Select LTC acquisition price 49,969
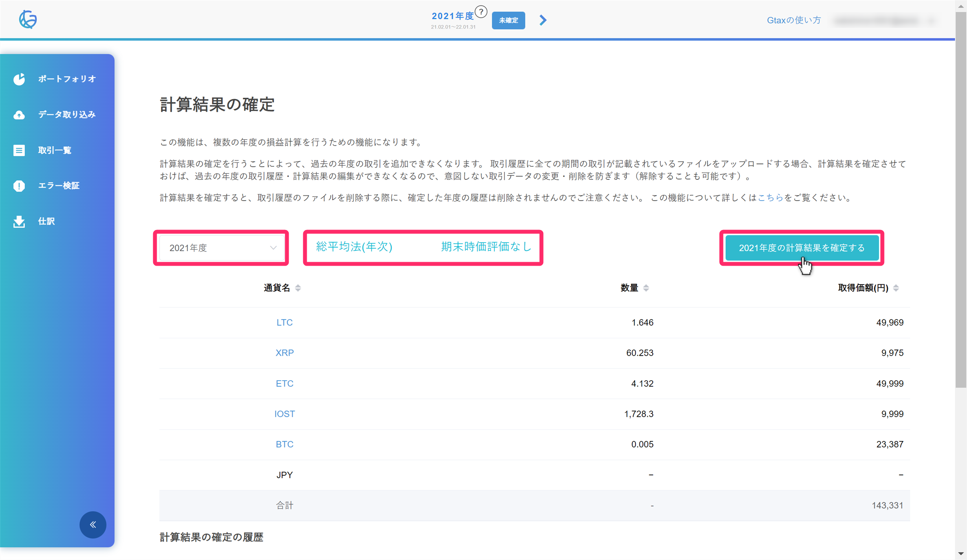Viewport: 967px width, 560px height. click(x=890, y=323)
